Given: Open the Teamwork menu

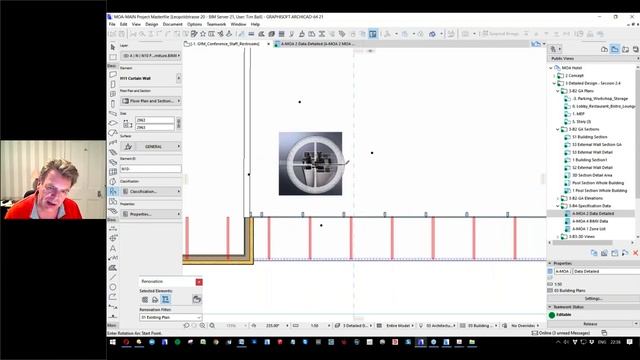Looking at the screenshot, I should (216, 24).
